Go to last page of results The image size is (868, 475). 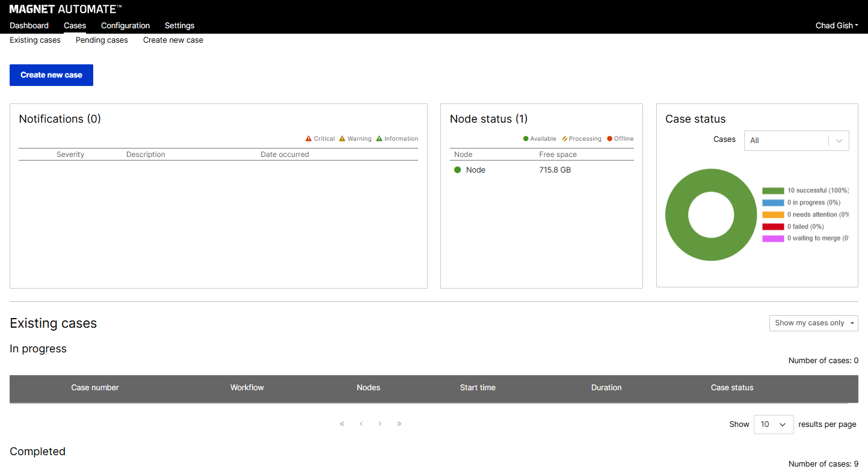(399, 424)
